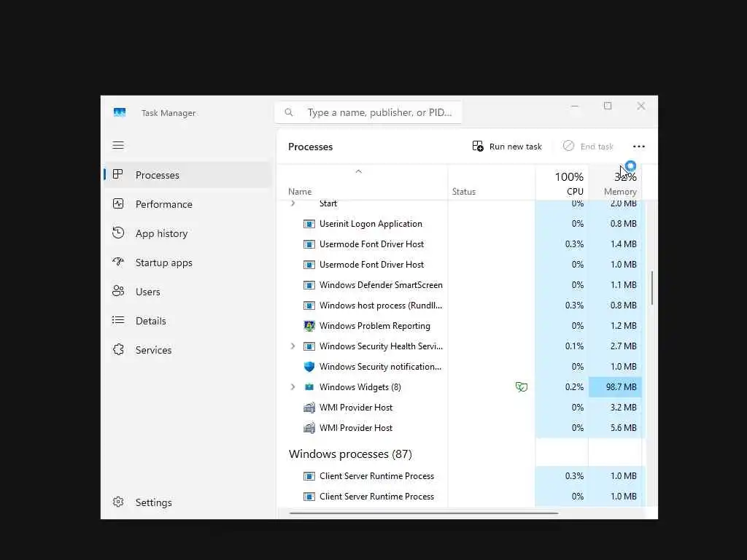Open Task Manager Settings
This screenshot has width=747, height=560.
(187, 502)
